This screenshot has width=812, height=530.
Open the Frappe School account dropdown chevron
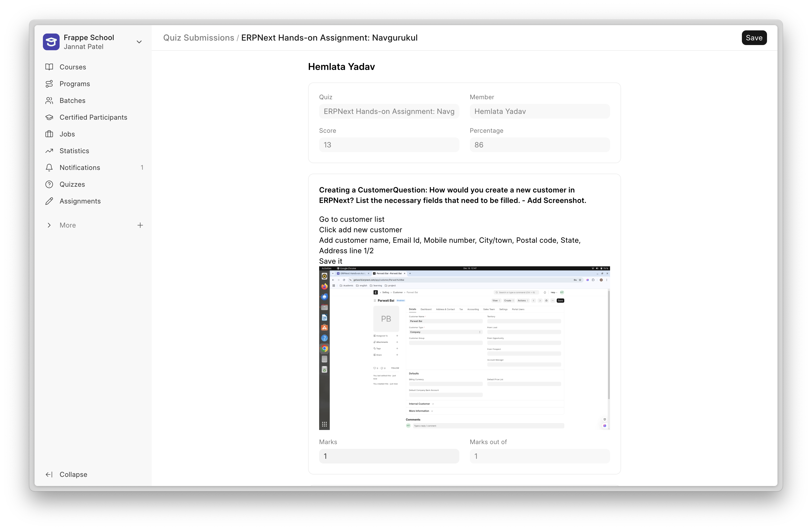pos(139,42)
